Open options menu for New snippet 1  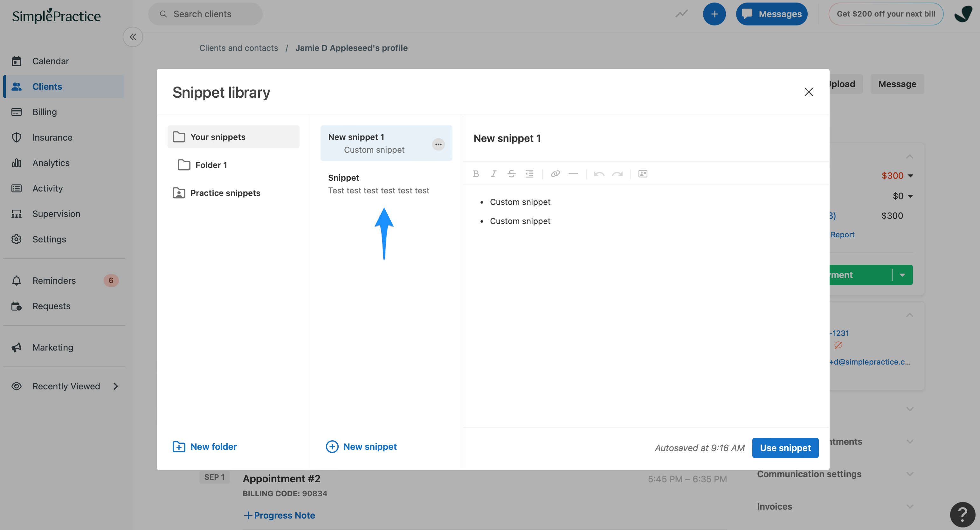(x=438, y=144)
